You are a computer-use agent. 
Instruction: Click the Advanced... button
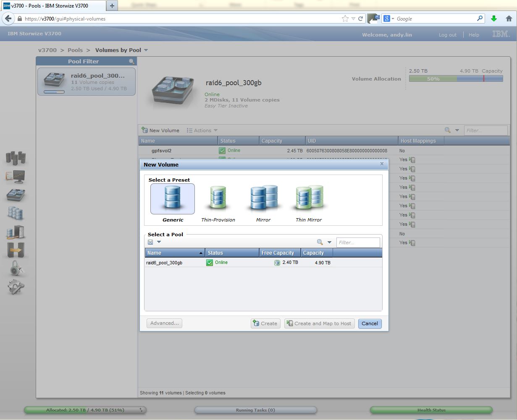coord(164,323)
